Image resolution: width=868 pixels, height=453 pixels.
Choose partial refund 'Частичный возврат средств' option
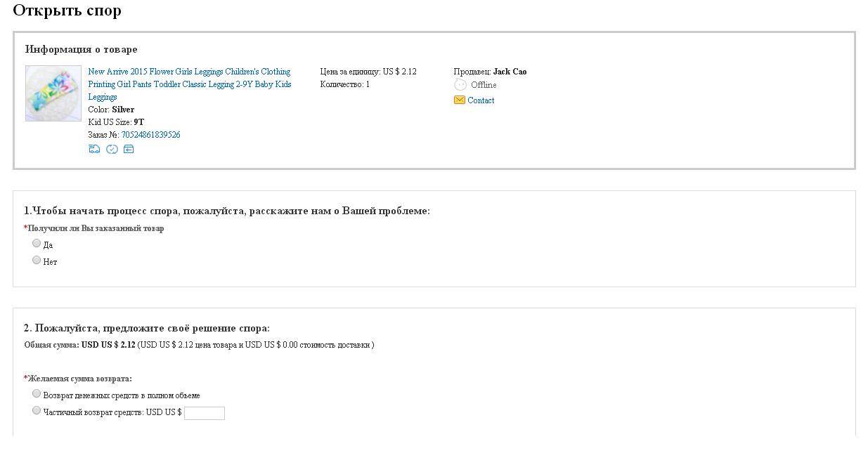click(37, 410)
